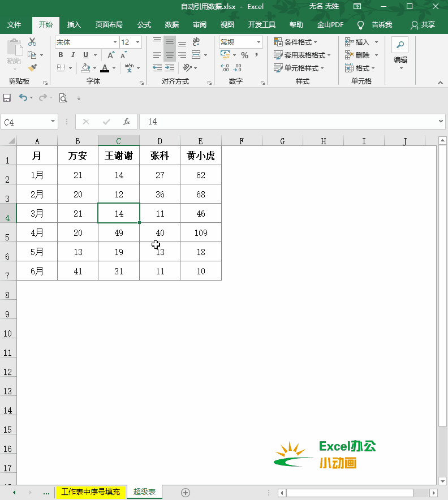Open the wén phonetic guide tool
Screen dimensions: 448x500
pyautogui.click(x=129, y=68)
